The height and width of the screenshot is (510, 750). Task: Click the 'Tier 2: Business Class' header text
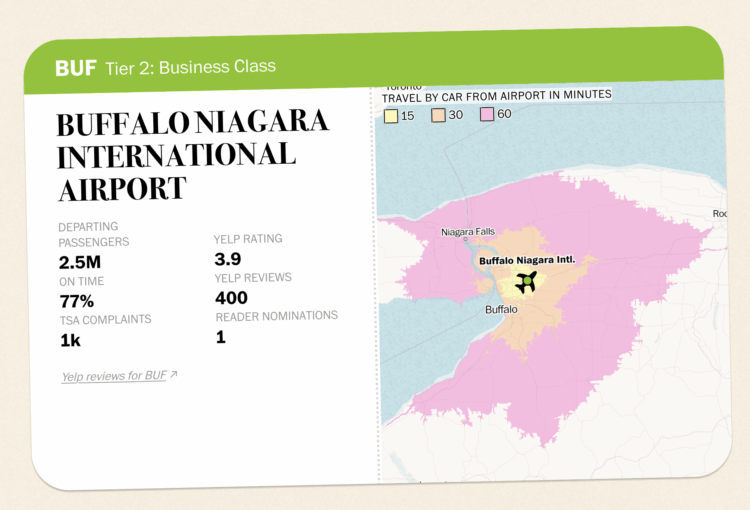click(x=190, y=67)
